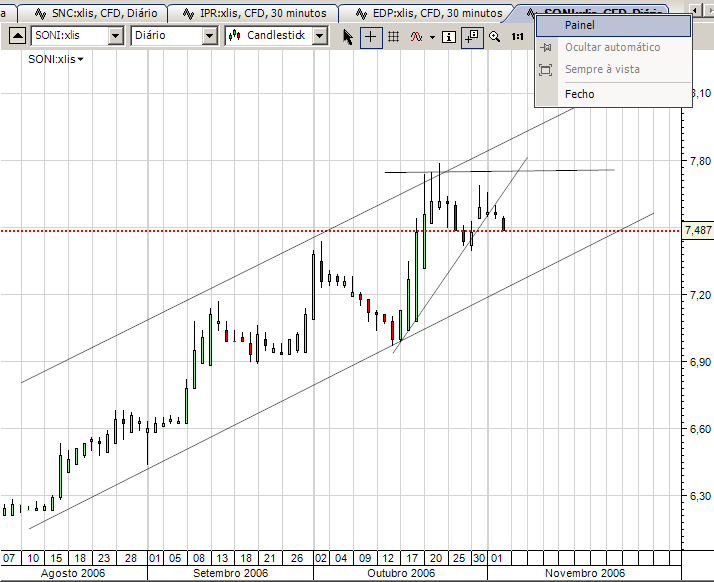Open the SONI:xlis symbol dropdown
This screenshot has height=582, width=714.
click(x=116, y=36)
